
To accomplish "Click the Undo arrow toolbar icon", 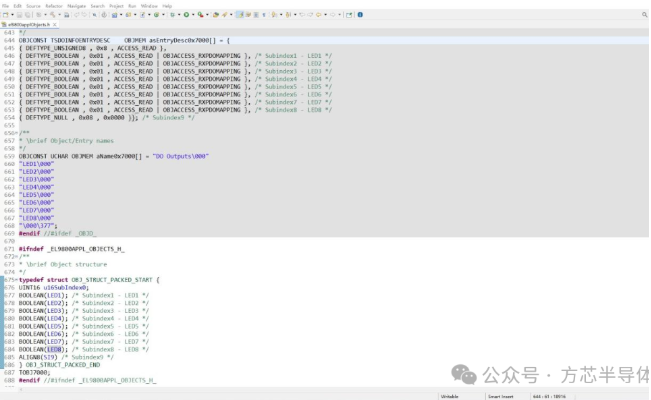I will pyautogui.click(x=76, y=15).
